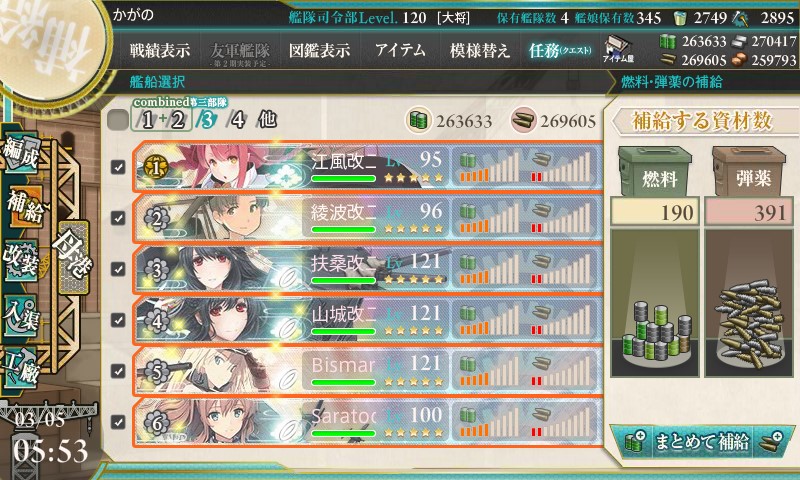Uncheck the 江風改二 ship checkbox

[118, 167]
